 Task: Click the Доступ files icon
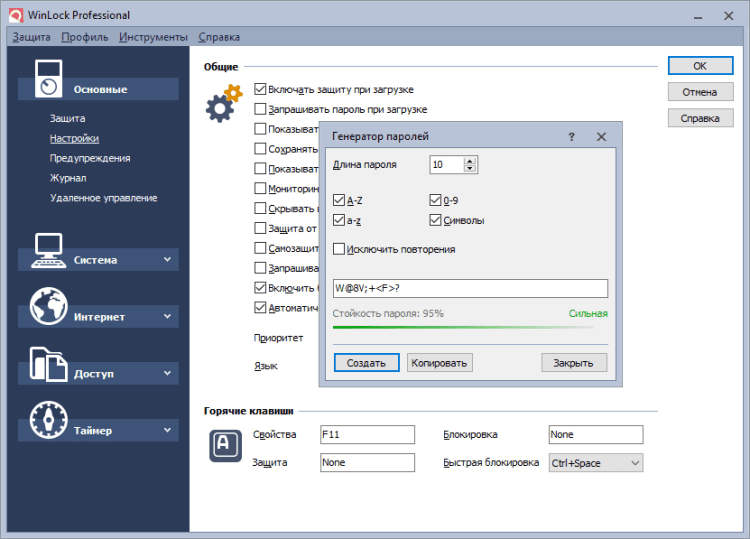[x=48, y=364]
